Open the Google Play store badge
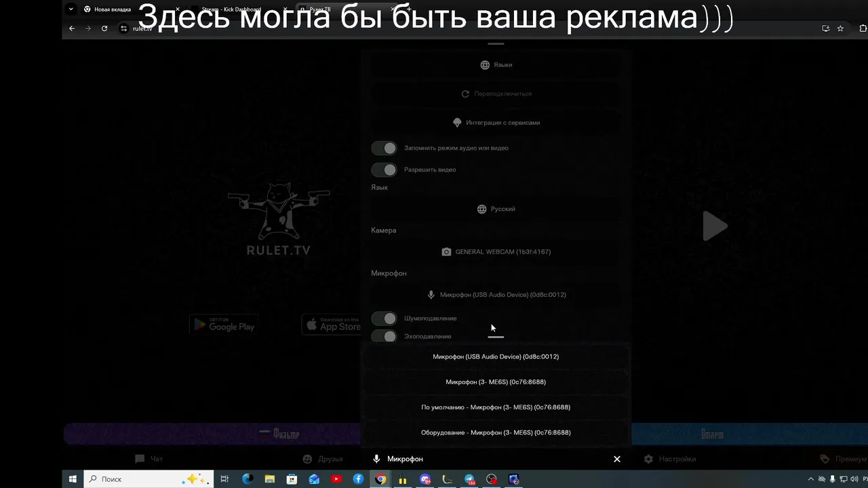 coord(224,325)
